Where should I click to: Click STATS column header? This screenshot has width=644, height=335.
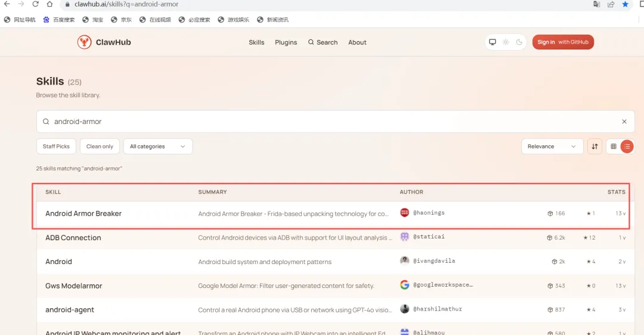[x=617, y=192]
